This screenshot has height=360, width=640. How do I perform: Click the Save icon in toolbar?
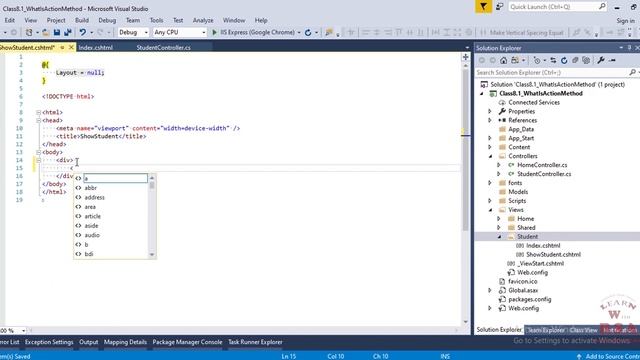(x=57, y=32)
